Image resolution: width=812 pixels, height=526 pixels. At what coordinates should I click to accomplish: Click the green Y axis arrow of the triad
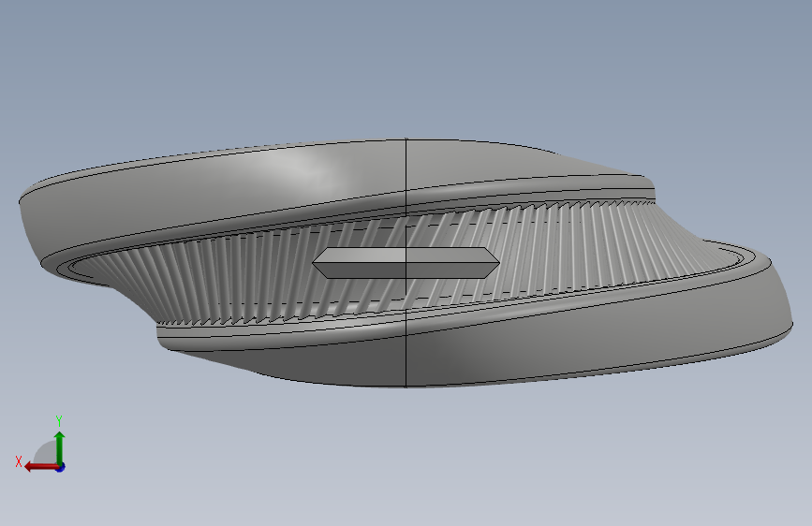(60, 448)
